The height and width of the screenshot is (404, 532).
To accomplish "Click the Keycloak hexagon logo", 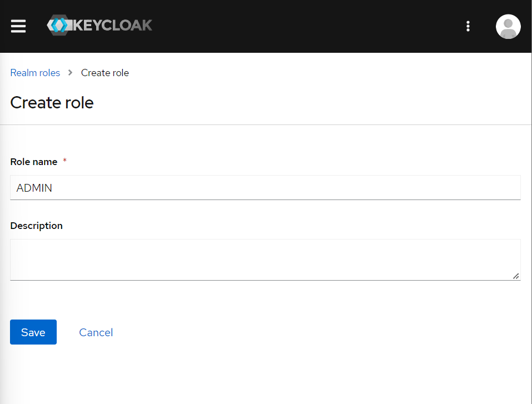I will 59,25.
